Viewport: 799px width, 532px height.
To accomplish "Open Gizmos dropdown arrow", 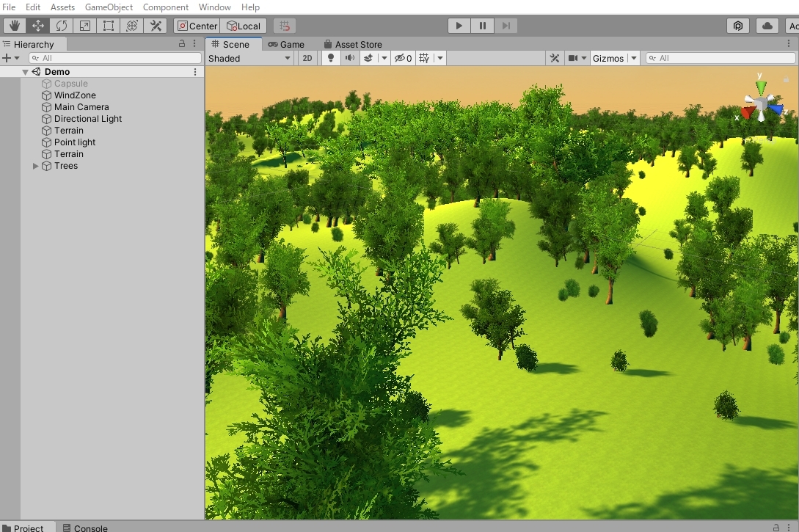I will [634, 58].
